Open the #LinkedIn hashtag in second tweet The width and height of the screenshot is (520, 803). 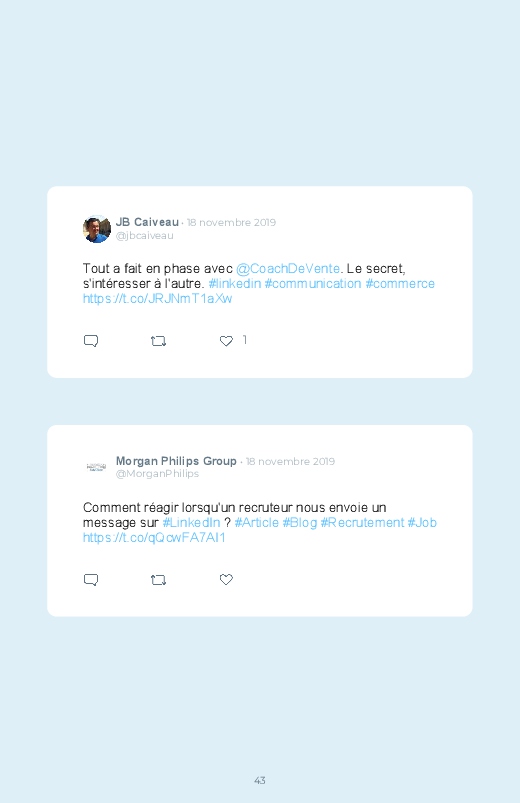pyautogui.click(x=191, y=522)
